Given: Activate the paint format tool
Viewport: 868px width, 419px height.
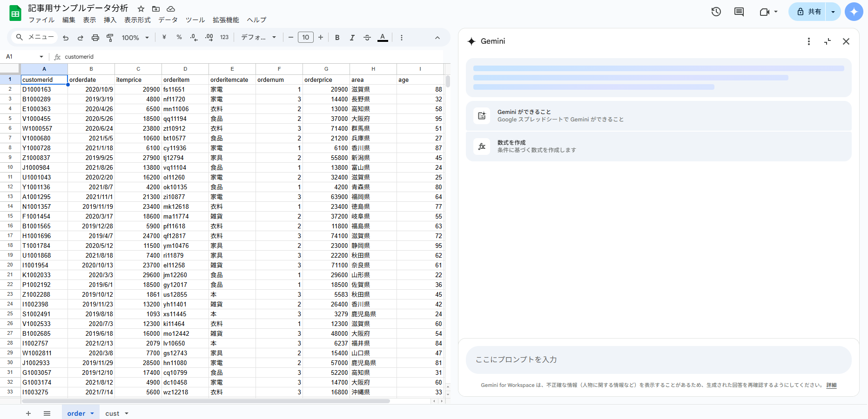Looking at the screenshot, I should coord(110,38).
